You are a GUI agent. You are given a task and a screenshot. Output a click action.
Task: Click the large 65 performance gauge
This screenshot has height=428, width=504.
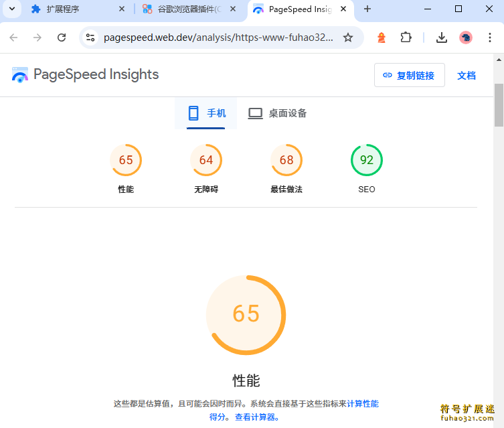[x=246, y=315]
